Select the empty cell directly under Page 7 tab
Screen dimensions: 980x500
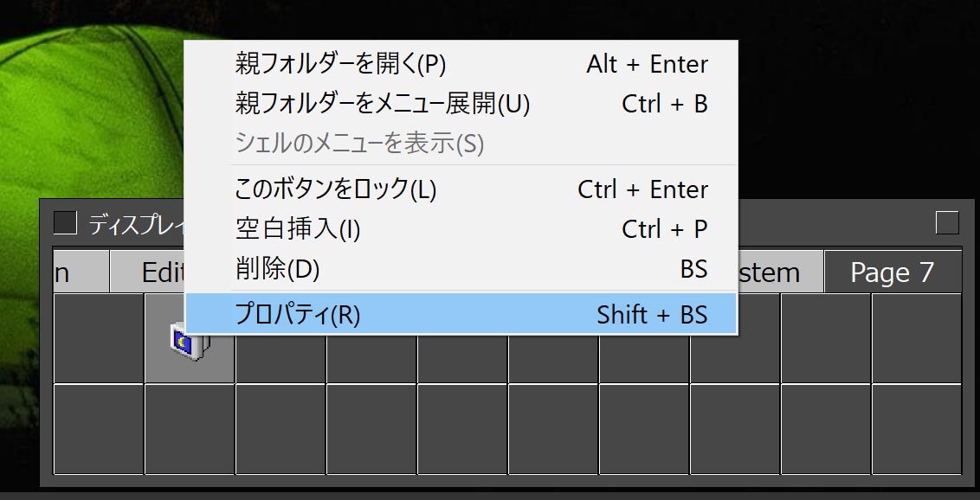(916, 339)
